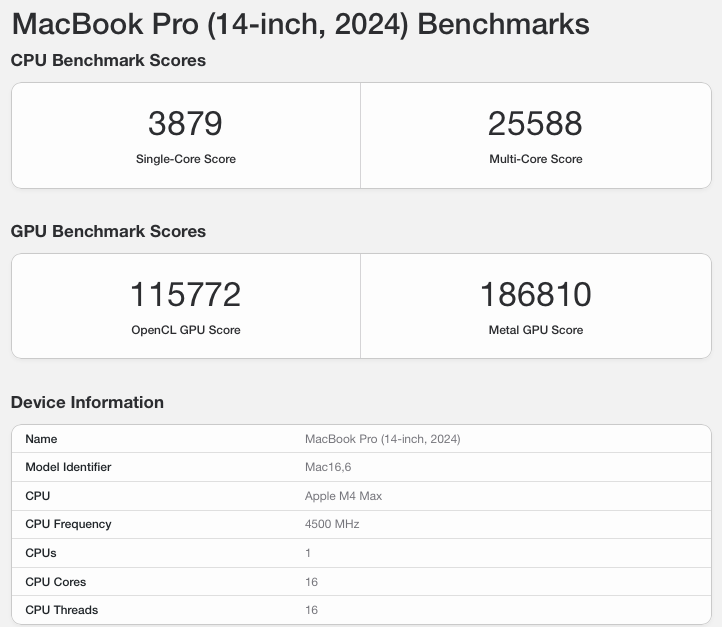Click the Name row label
This screenshot has width=722, height=627.
41,439
